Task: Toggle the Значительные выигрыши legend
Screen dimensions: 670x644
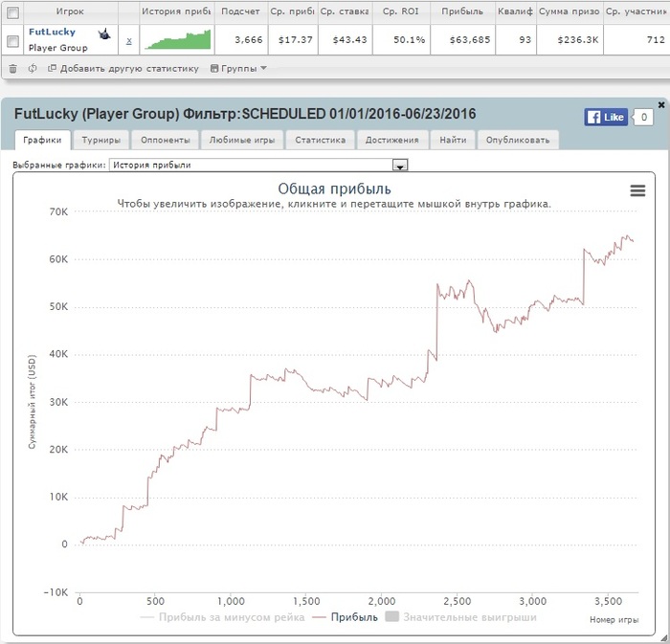Action: 460,617
